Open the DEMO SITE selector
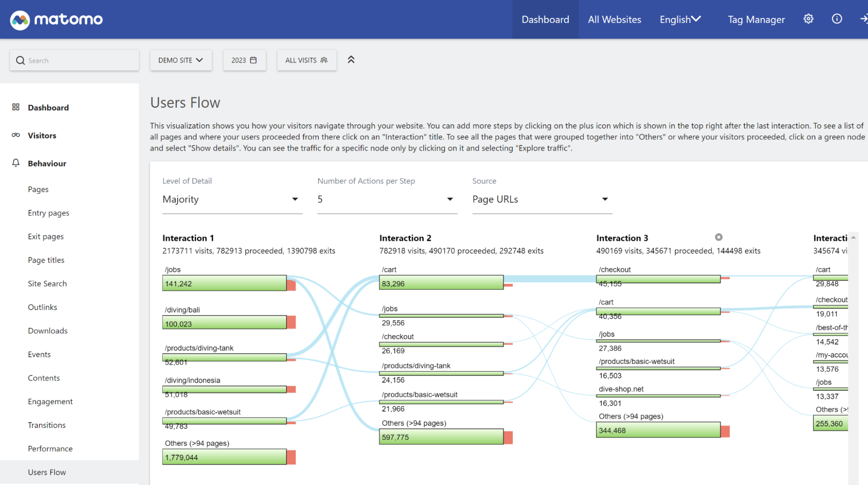Image resolution: width=868 pixels, height=485 pixels. (x=181, y=60)
